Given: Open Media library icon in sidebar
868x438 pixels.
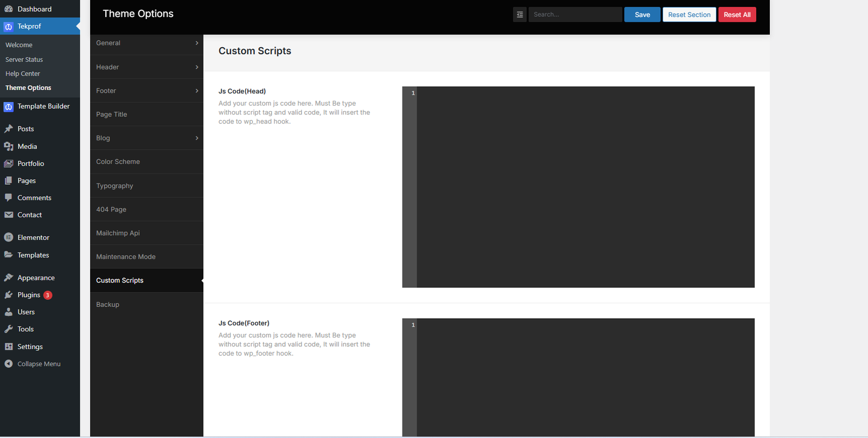Looking at the screenshot, I should pos(9,146).
